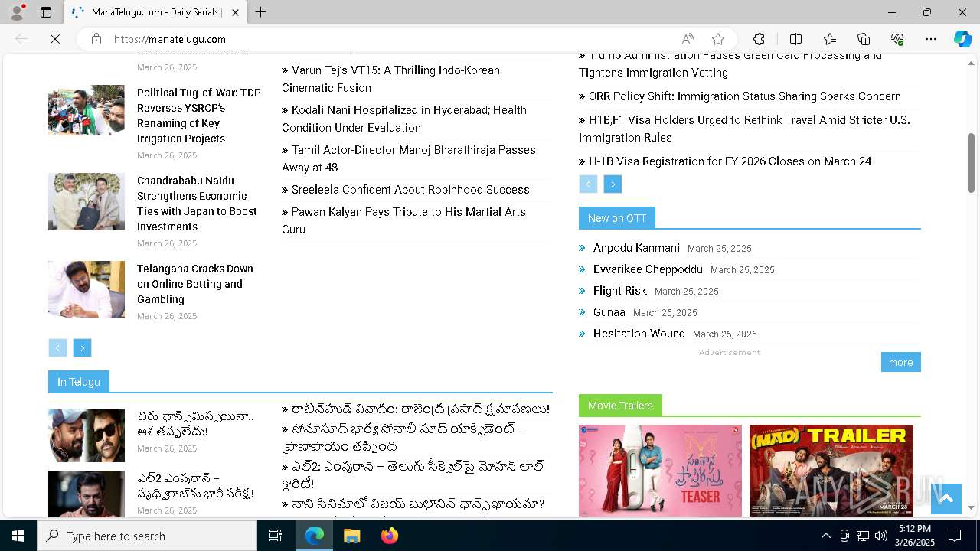Open the In Telugu section tab
Screen dimensions: 980x551
[78, 381]
